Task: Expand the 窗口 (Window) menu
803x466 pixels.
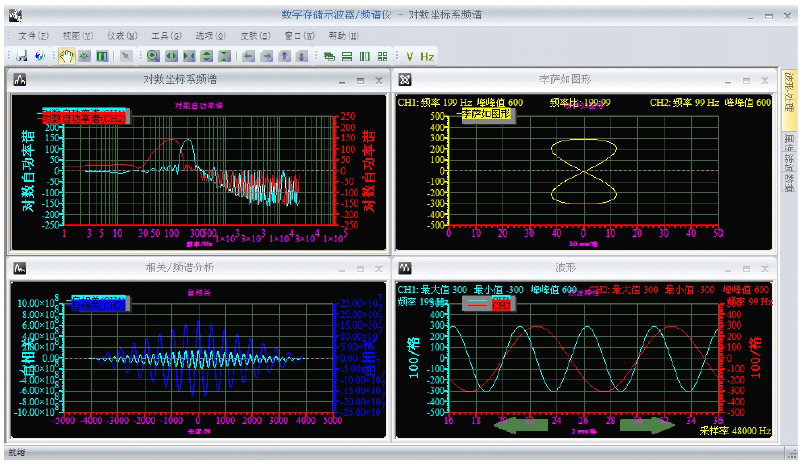Action: click(x=297, y=35)
